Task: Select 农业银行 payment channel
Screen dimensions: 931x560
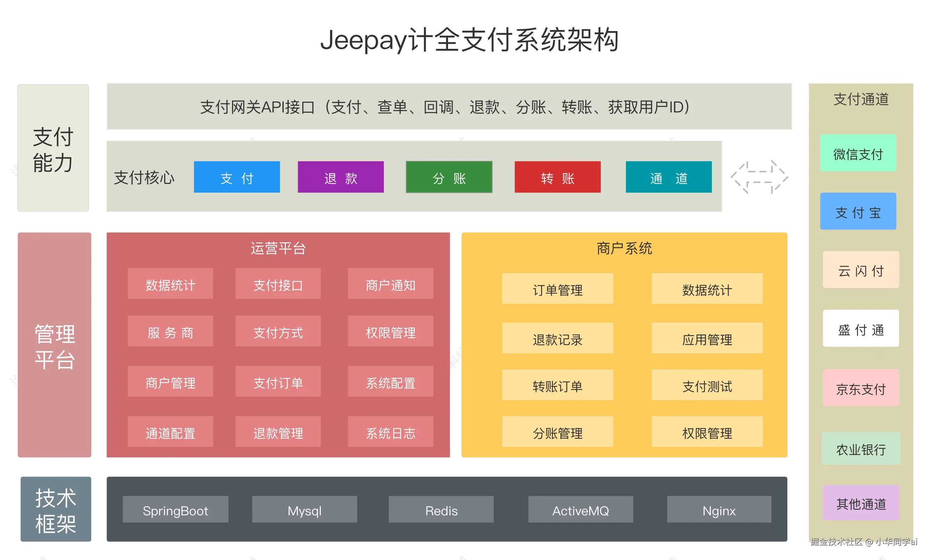Action: click(860, 449)
